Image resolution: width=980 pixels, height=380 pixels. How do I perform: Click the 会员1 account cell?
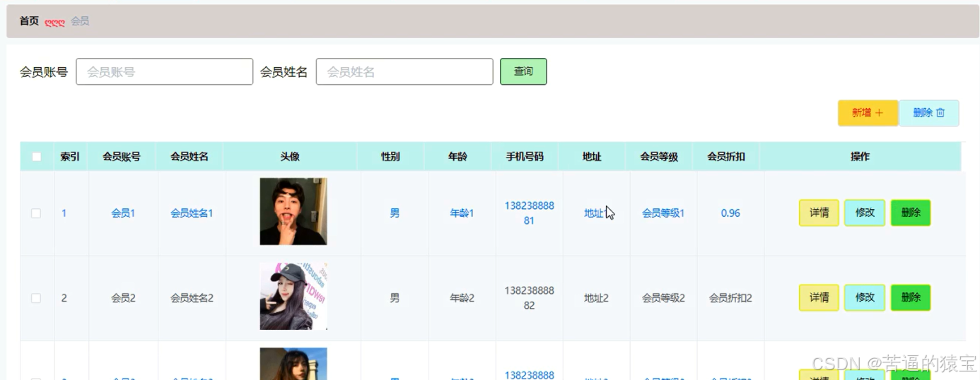tap(123, 213)
